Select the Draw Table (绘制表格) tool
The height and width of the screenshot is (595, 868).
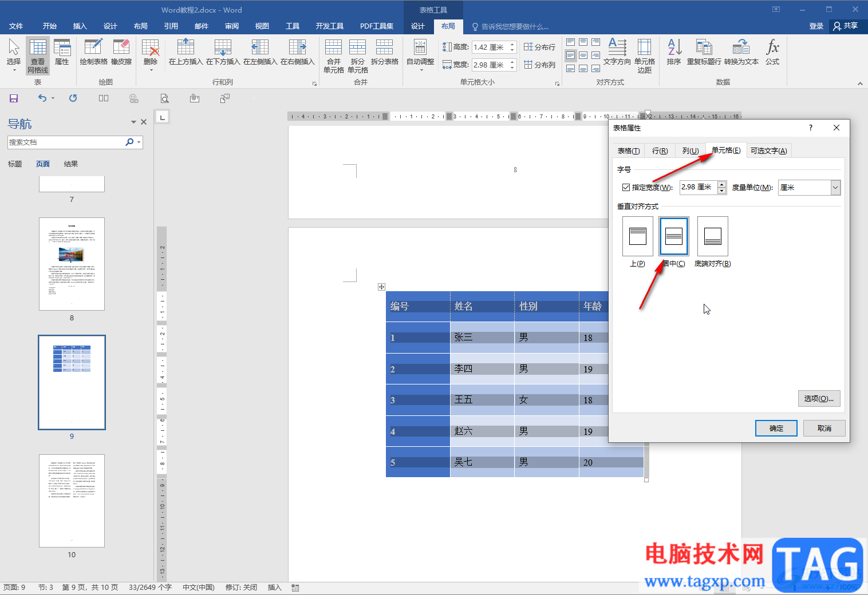click(x=93, y=52)
